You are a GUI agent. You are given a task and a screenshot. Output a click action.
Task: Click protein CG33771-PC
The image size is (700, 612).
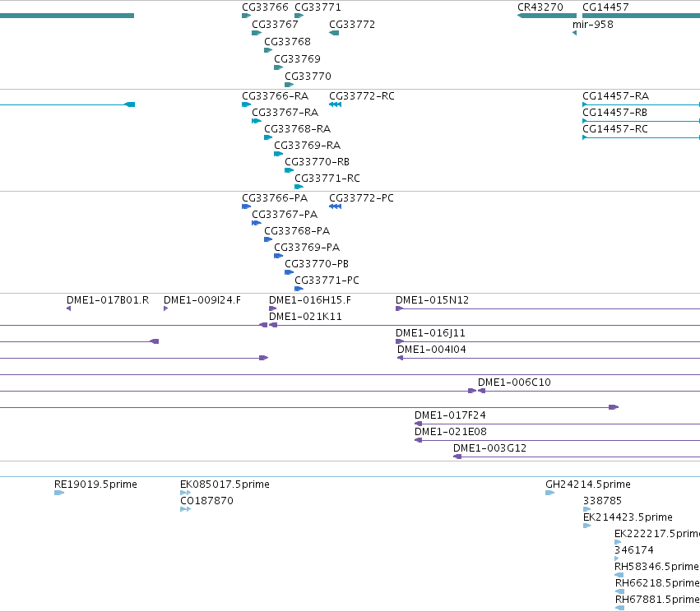tap(327, 280)
